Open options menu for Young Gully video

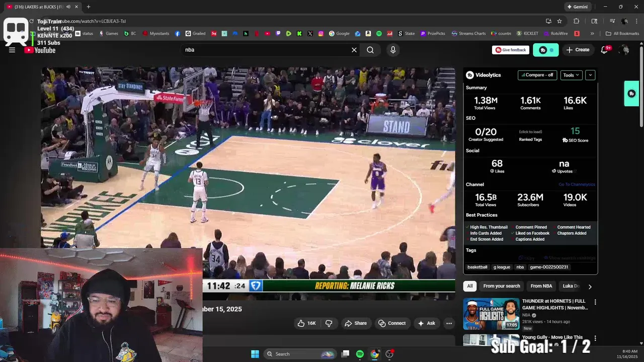(x=595, y=338)
